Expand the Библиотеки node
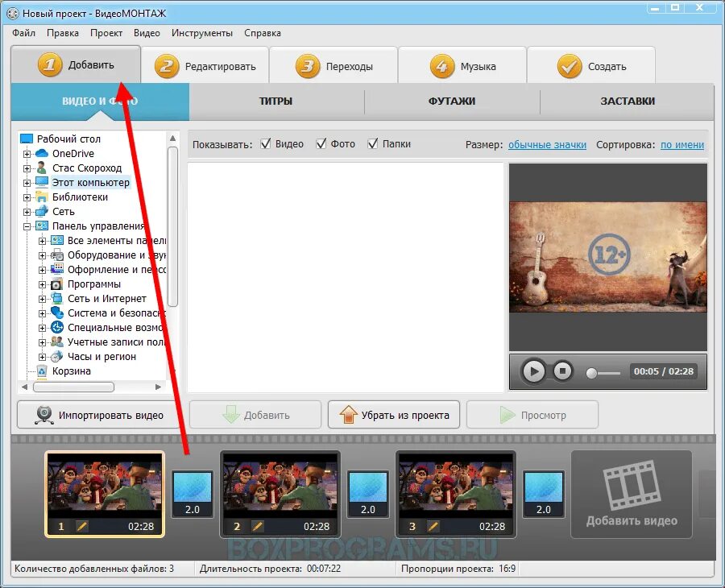Screen dimensions: 725x588 pos(27,198)
